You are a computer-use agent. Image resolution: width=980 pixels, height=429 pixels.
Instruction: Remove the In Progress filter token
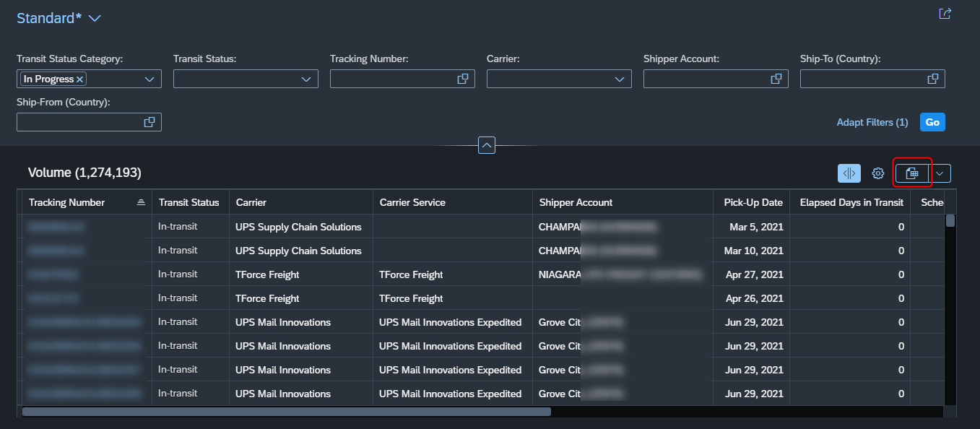(80, 79)
